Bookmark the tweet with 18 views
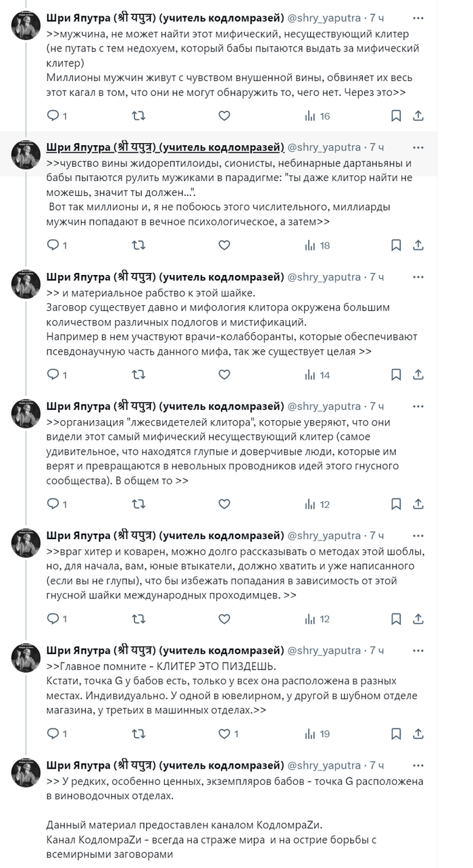This screenshot has height=868, width=473. (397, 245)
